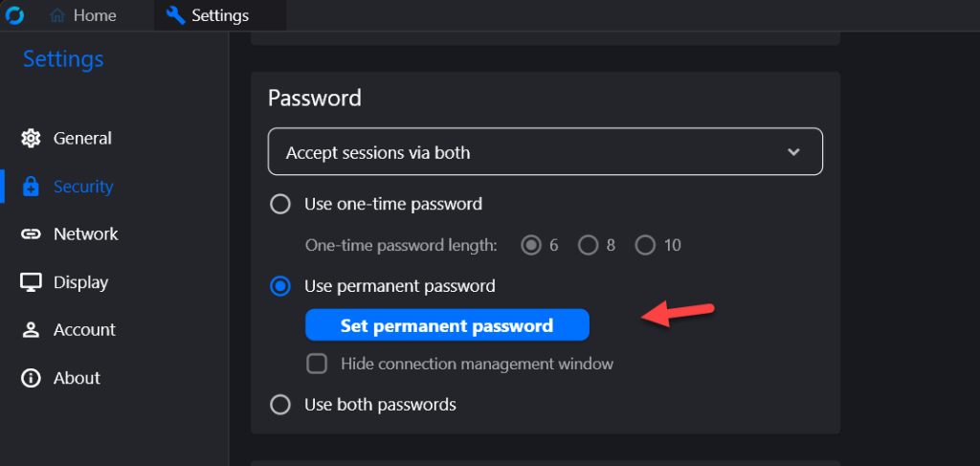Click the Display monitor icon
Screen dimensions: 980x466
click(31, 282)
